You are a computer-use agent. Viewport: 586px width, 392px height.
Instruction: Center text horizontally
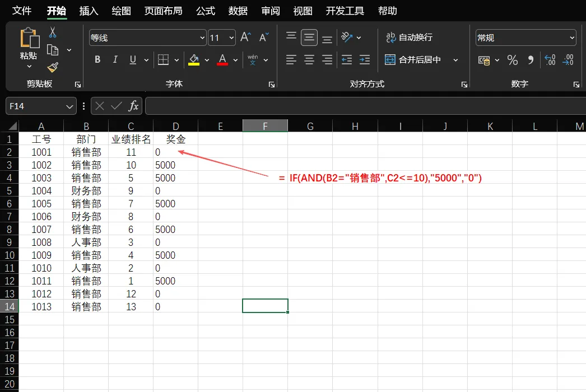pyautogui.click(x=309, y=60)
